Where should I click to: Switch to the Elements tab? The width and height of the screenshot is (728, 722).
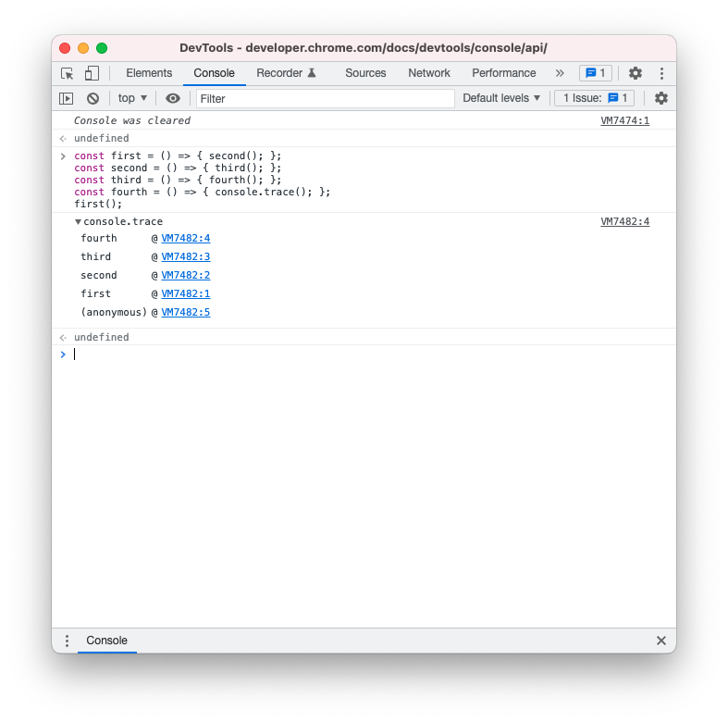click(149, 73)
